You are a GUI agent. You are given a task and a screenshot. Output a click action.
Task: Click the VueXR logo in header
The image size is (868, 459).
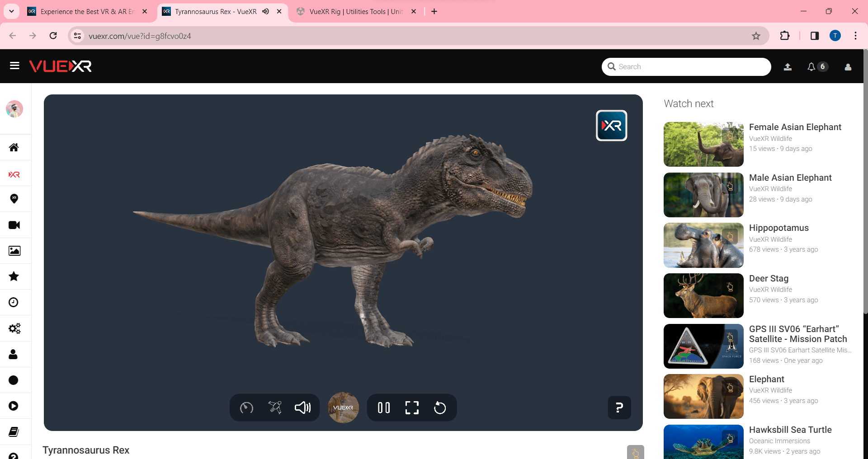click(61, 66)
